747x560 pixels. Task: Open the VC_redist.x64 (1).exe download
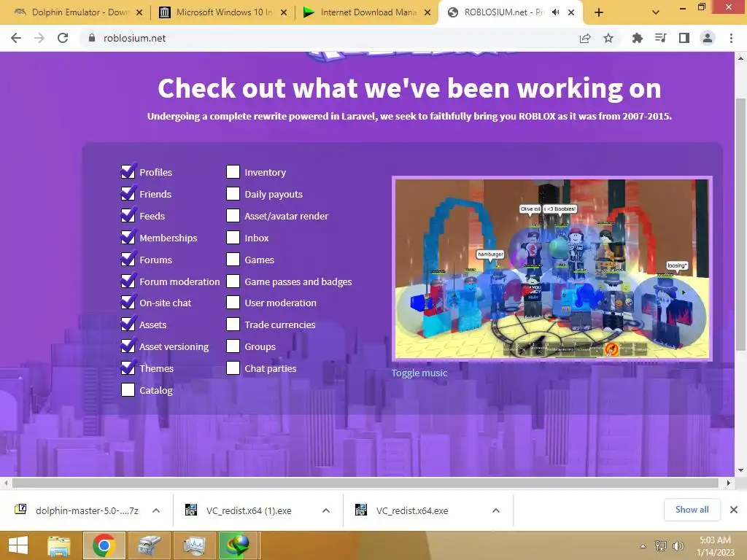click(249, 510)
